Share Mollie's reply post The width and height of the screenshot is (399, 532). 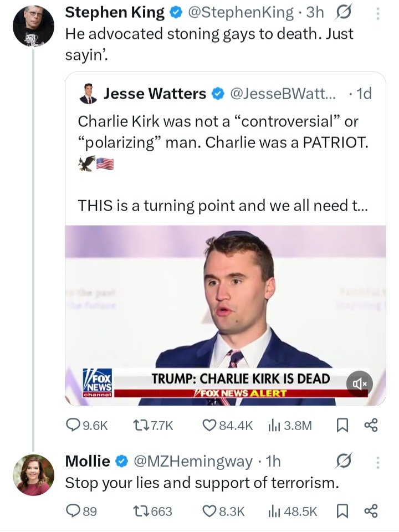(x=370, y=511)
